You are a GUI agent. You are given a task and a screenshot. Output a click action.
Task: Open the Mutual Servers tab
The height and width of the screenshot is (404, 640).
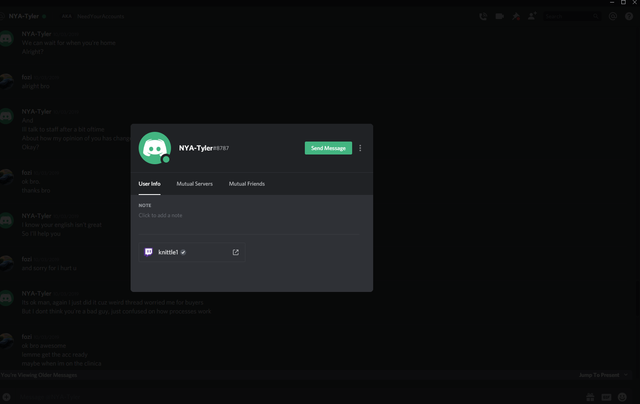coord(194,184)
